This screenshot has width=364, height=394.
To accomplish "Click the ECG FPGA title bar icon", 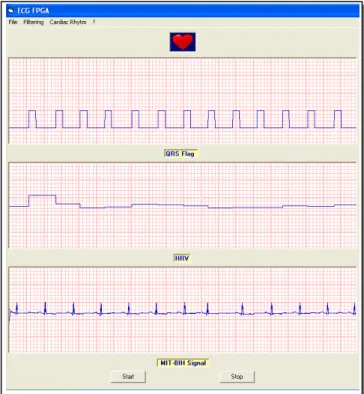I will [11, 11].
